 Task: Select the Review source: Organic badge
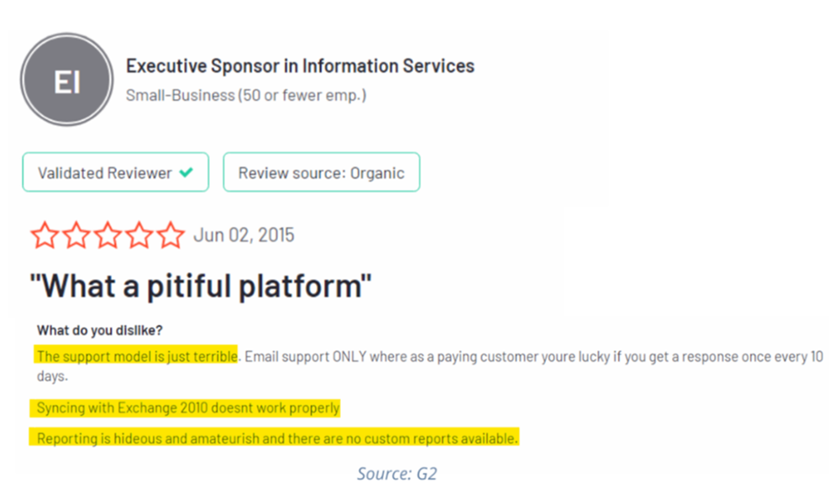pos(321,173)
